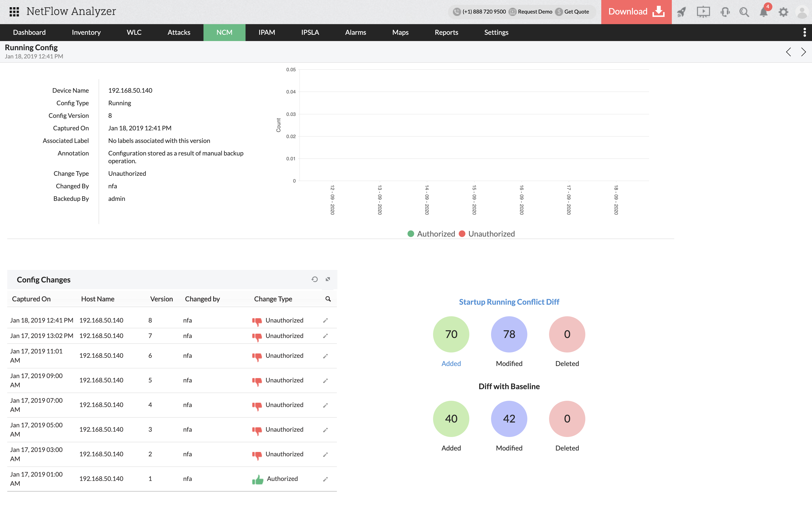Click the headset support icon
The height and width of the screenshot is (507, 812).
click(725, 12)
